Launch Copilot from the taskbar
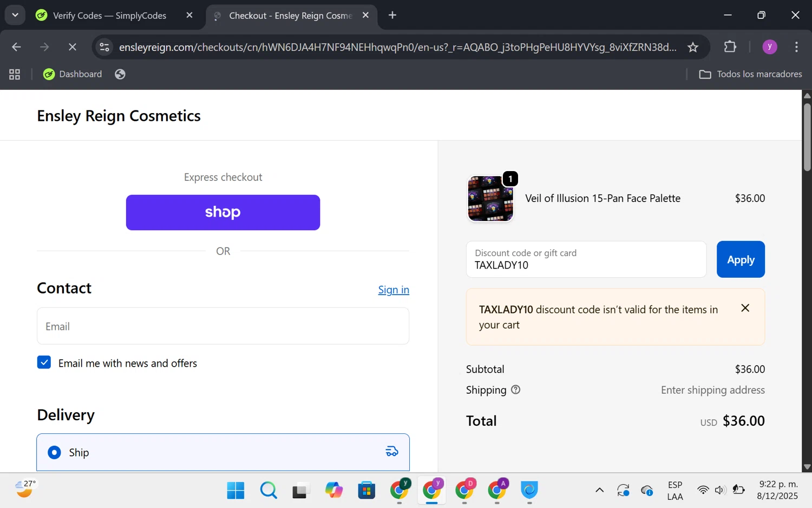This screenshot has height=508, width=812. click(x=333, y=491)
